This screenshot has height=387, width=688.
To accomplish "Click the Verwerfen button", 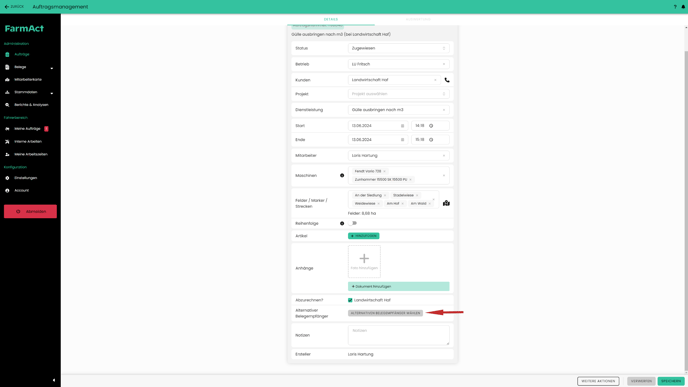I will coord(641,381).
